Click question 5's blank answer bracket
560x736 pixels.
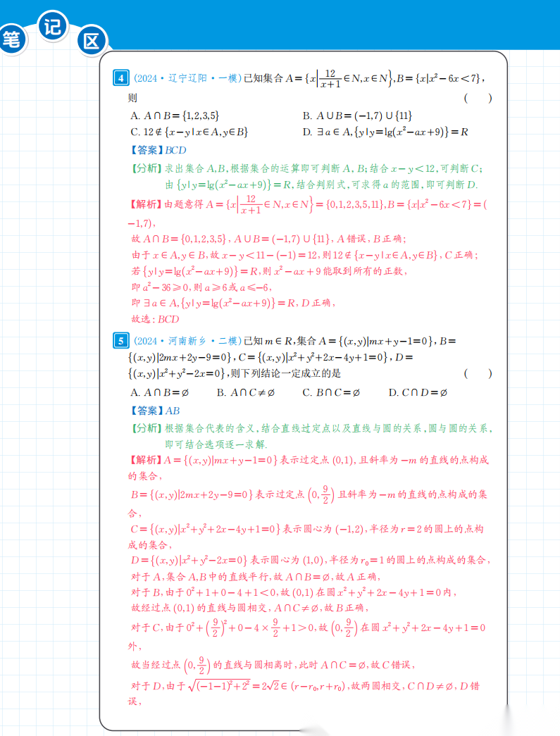point(478,373)
